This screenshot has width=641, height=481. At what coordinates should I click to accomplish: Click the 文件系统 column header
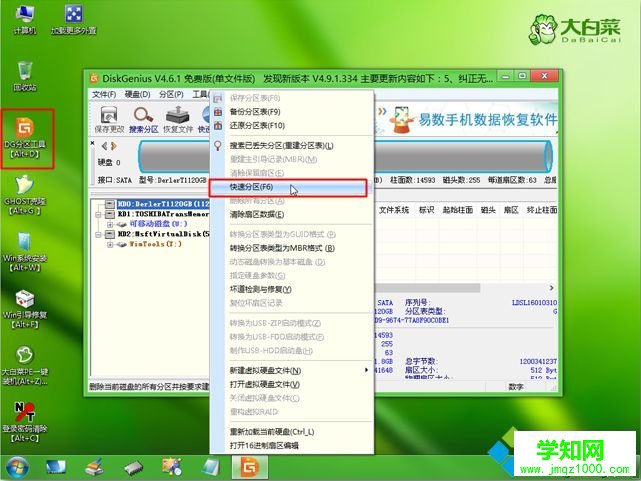[394, 210]
